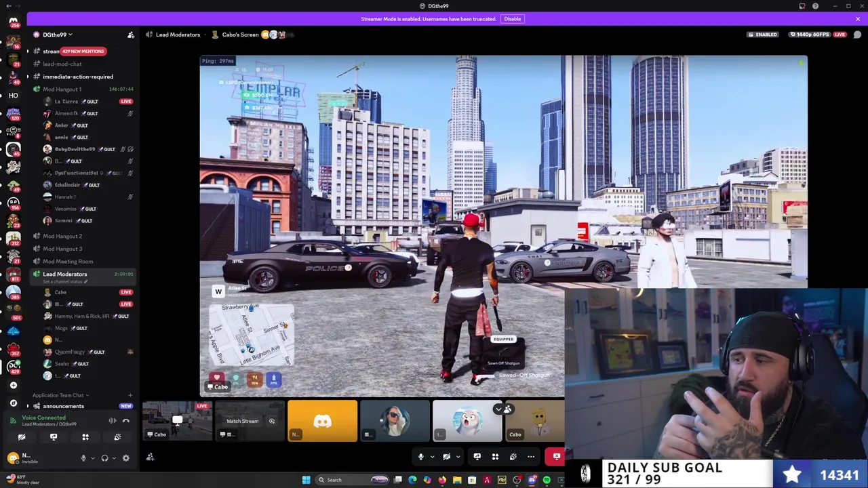Pop out Watch Stream tile icon
Image resolution: width=868 pixels, height=488 pixels.
271,421
